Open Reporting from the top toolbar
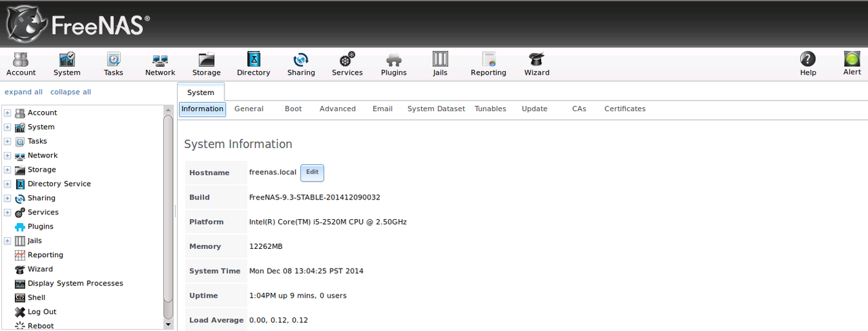Viewport: 868px width, 331px height. pyautogui.click(x=488, y=64)
